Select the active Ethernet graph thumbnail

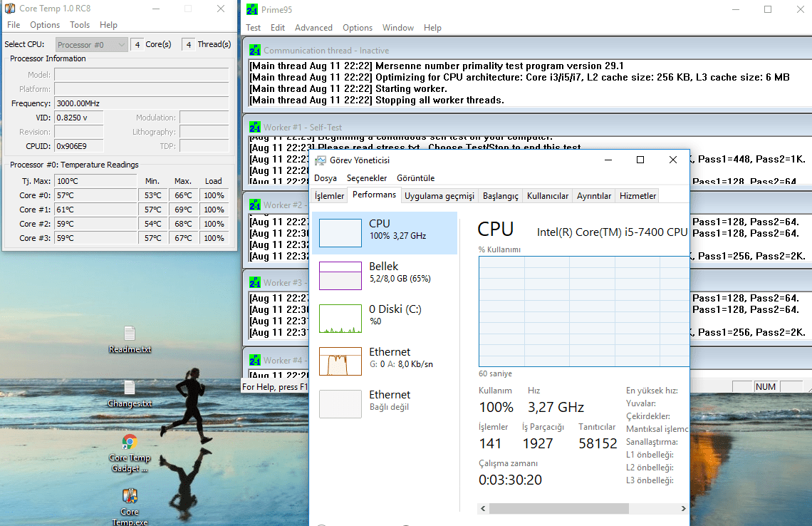coord(340,361)
